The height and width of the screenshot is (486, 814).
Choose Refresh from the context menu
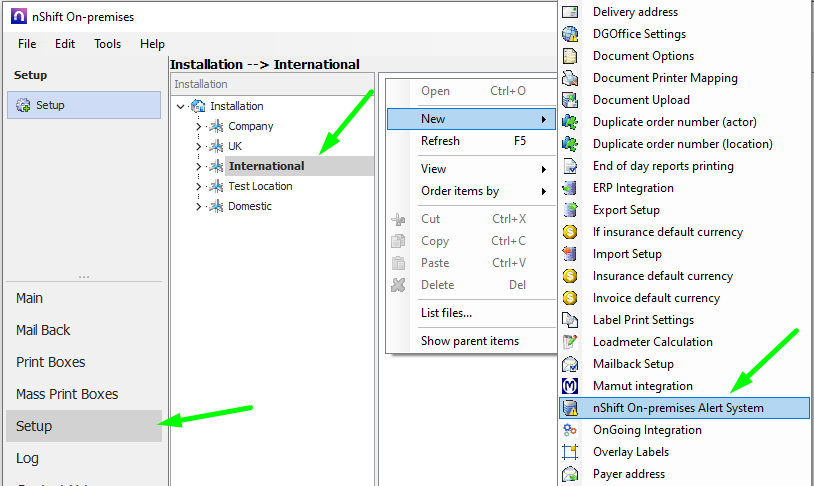[440, 141]
